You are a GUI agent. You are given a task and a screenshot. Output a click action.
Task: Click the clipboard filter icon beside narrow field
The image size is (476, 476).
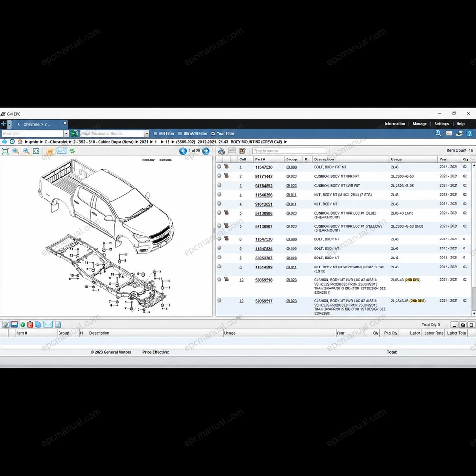(x=242, y=150)
